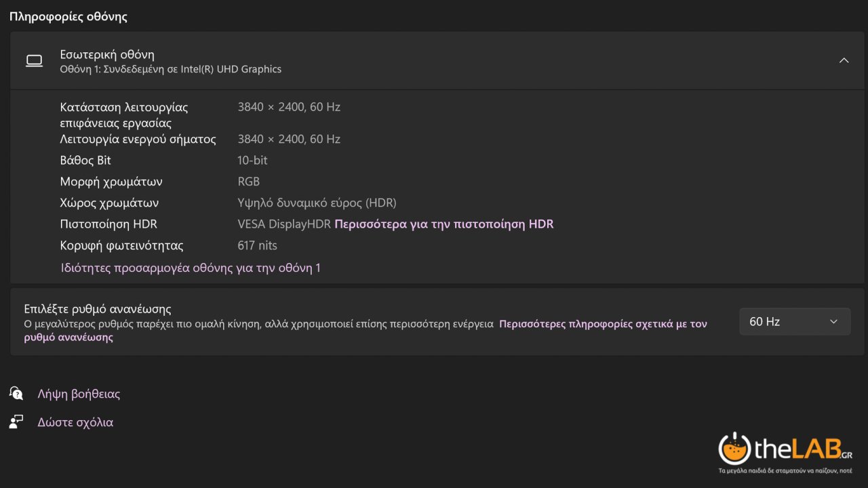Click the Κορυφή φωτεινότητας 617 nits value
Viewport: 868px width, 488px height.
[257, 245]
